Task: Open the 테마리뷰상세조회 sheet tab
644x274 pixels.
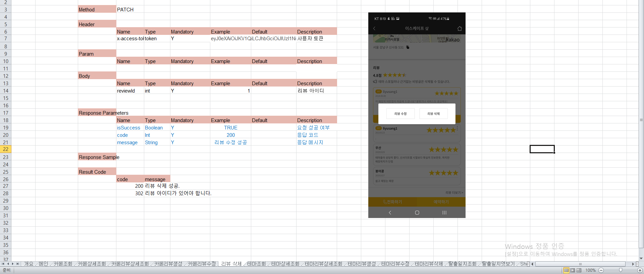Action: click(x=323, y=264)
